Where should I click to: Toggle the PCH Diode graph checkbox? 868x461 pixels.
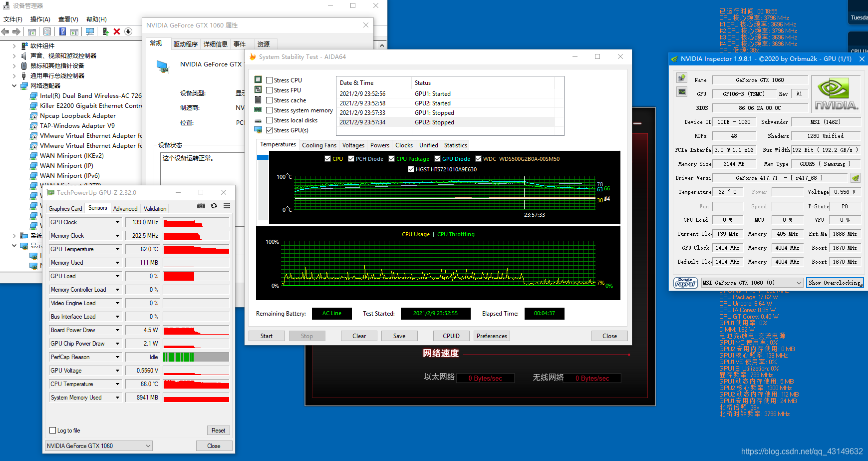[351, 159]
